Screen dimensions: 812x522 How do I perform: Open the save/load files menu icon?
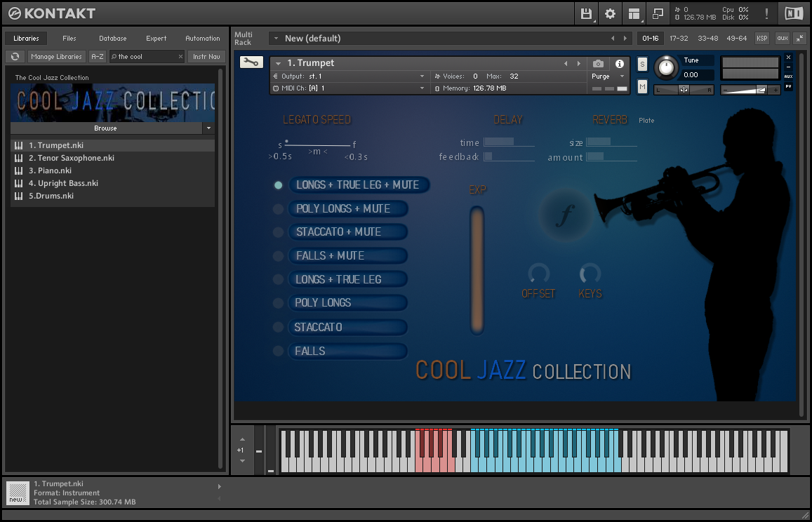pos(586,13)
